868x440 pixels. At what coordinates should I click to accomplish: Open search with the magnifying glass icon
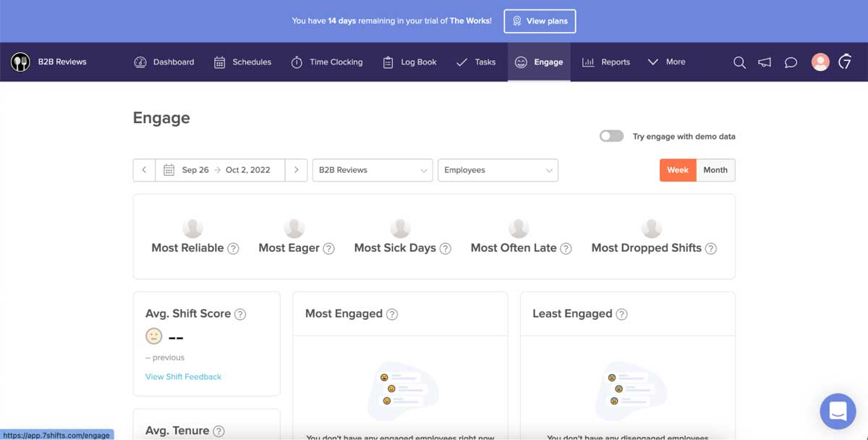(x=739, y=62)
